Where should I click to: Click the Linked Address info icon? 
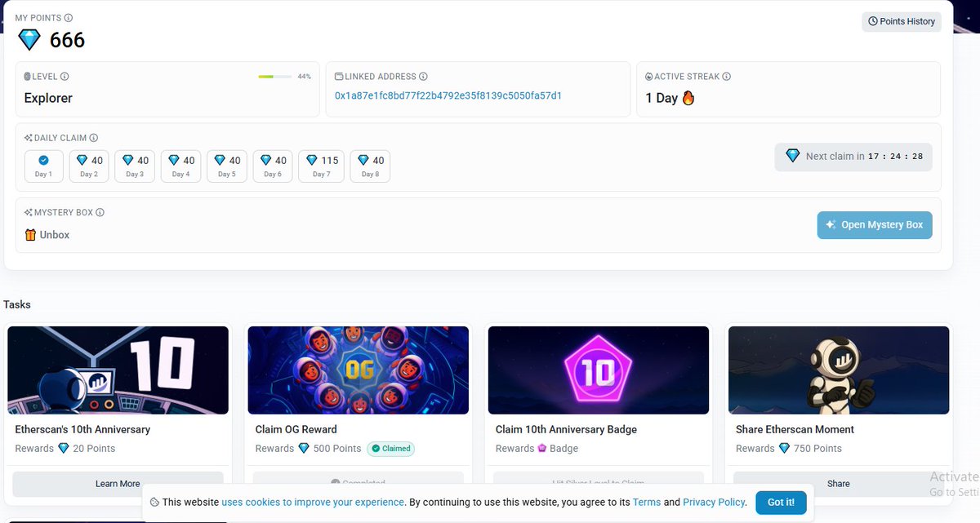423,77
